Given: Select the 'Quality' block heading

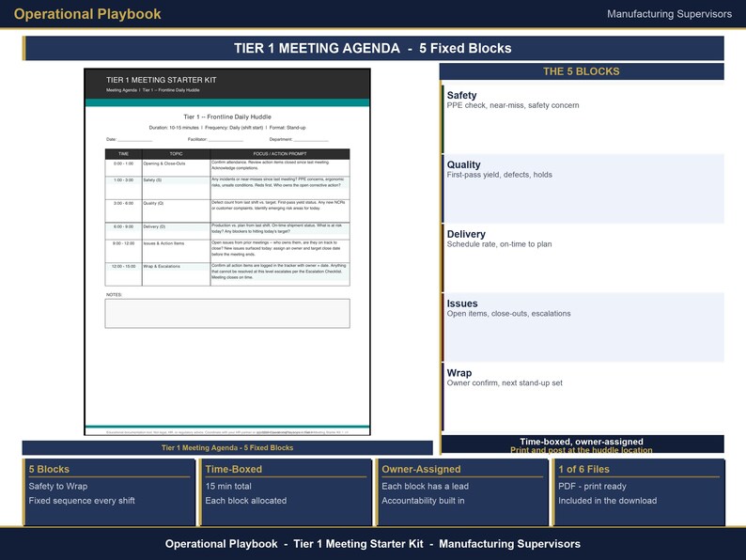Looking at the screenshot, I should pyautogui.click(x=463, y=164).
